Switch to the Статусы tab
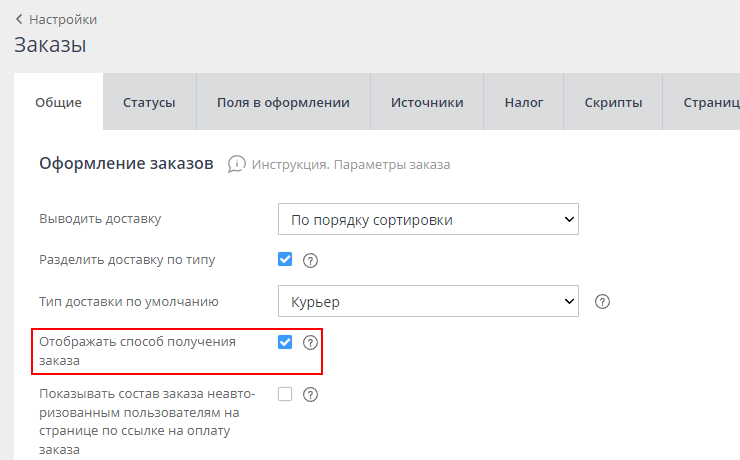Image resolution: width=740 pixels, height=460 pixels. click(x=149, y=102)
